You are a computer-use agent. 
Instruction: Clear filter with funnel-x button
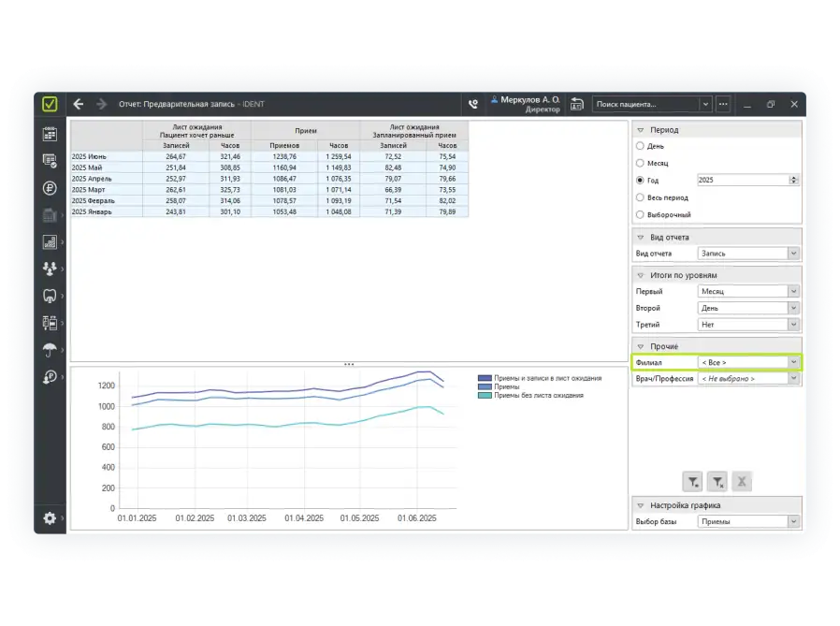[x=717, y=482]
